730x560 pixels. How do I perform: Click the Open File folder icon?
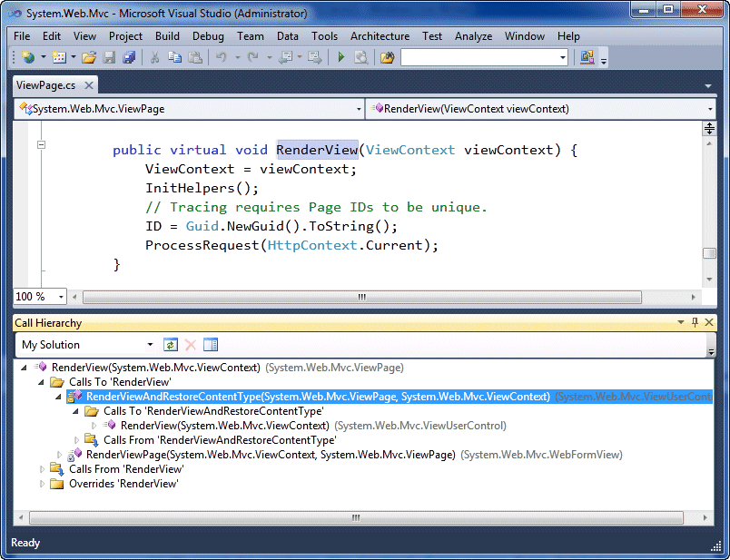[x=88, y=57]
